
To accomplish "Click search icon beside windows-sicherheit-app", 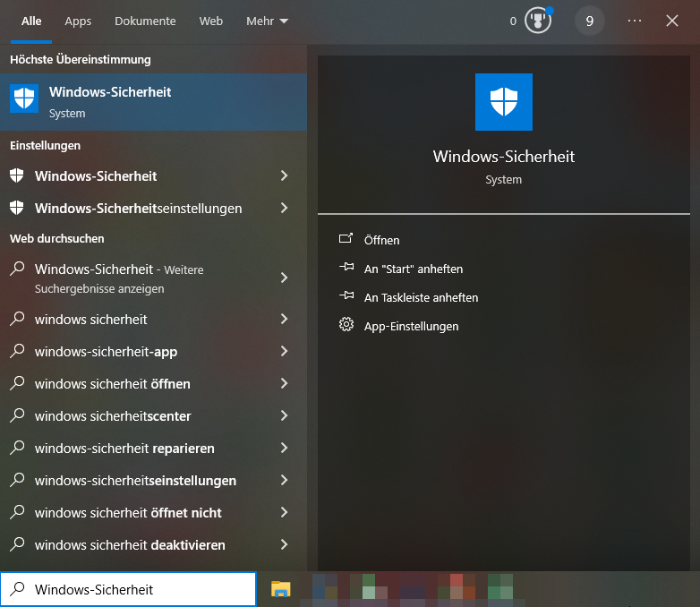I will (17, 351).
